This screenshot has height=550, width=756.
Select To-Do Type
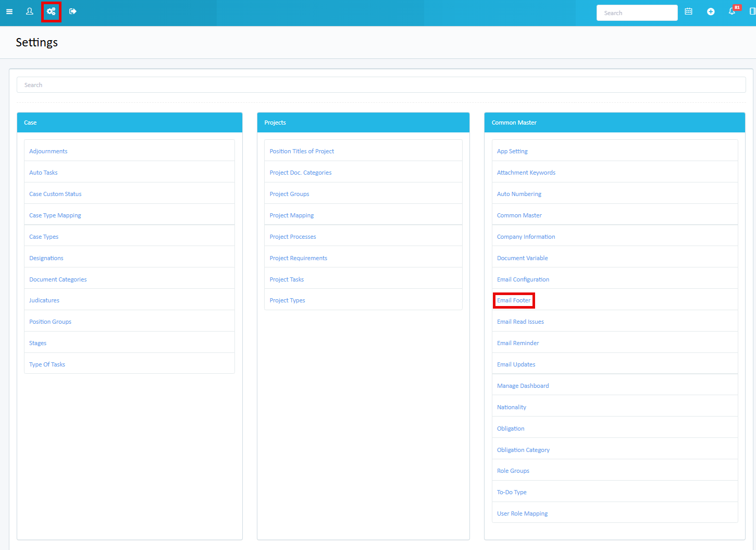[512, 492]
